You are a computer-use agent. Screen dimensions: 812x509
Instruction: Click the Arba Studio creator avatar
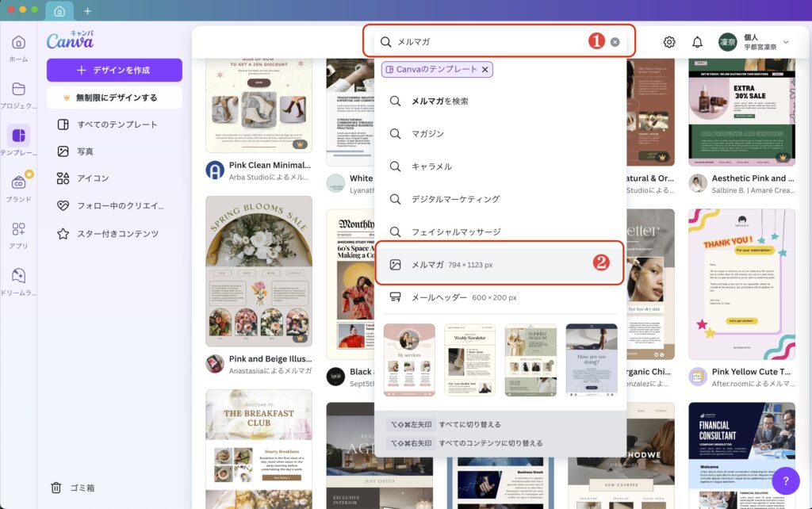pos(215,170)
